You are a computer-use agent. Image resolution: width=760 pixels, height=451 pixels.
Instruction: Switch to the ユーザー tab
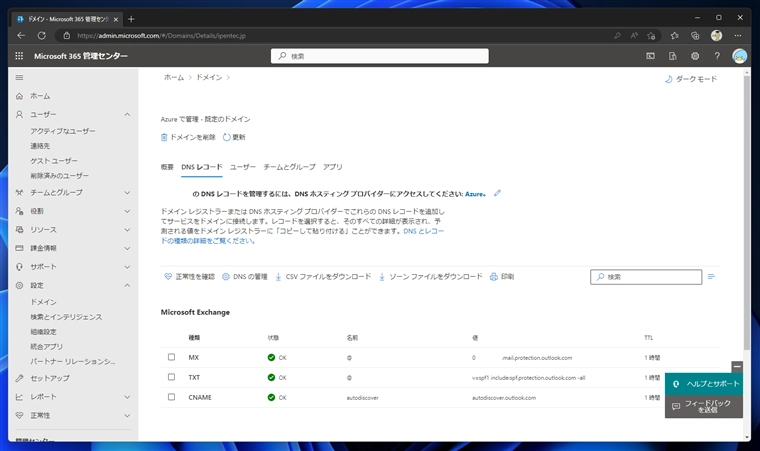[242, 167]
